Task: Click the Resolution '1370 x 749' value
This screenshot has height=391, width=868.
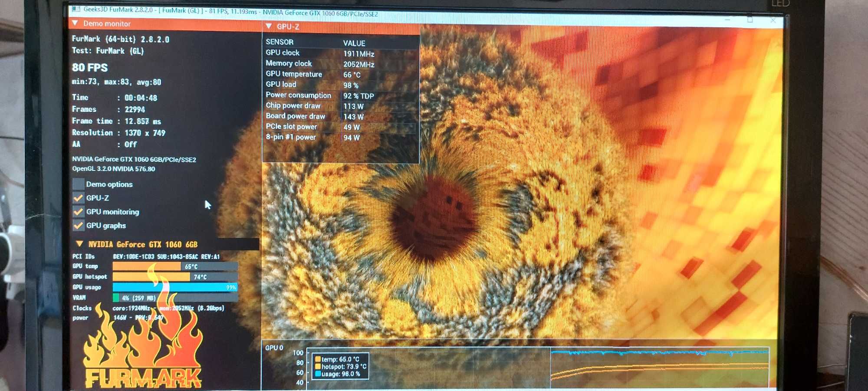Action: click(x=145, y=133)
